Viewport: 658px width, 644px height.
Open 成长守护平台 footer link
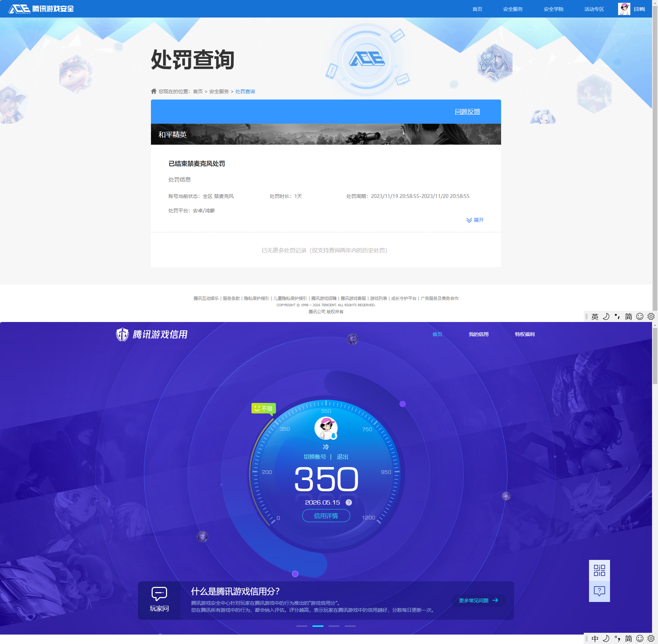404,299
